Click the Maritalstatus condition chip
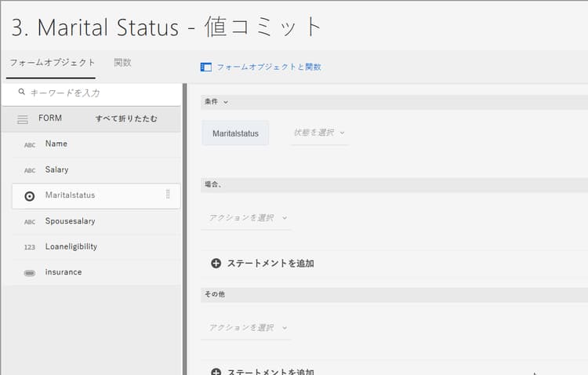Viewport: 588px width, 375px height. pyautogui.click(x=235, y=133)
